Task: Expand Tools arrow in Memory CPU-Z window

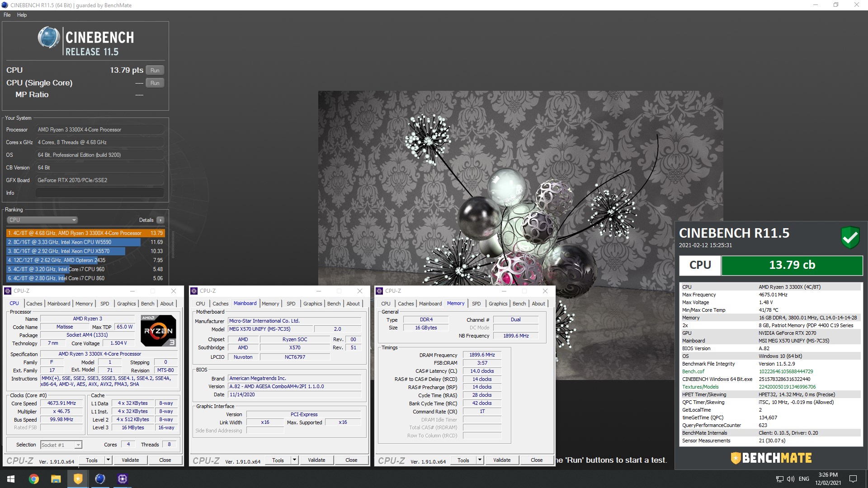Action: point(480,460)
